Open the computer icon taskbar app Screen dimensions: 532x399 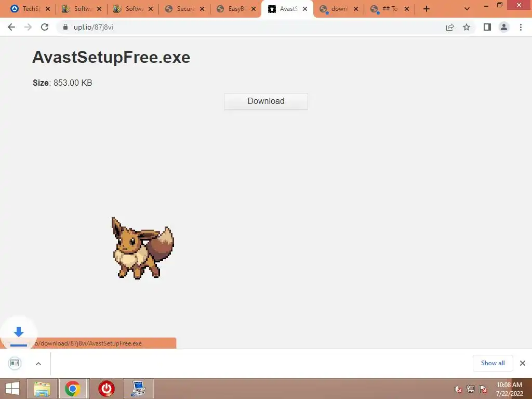[138, 389]
